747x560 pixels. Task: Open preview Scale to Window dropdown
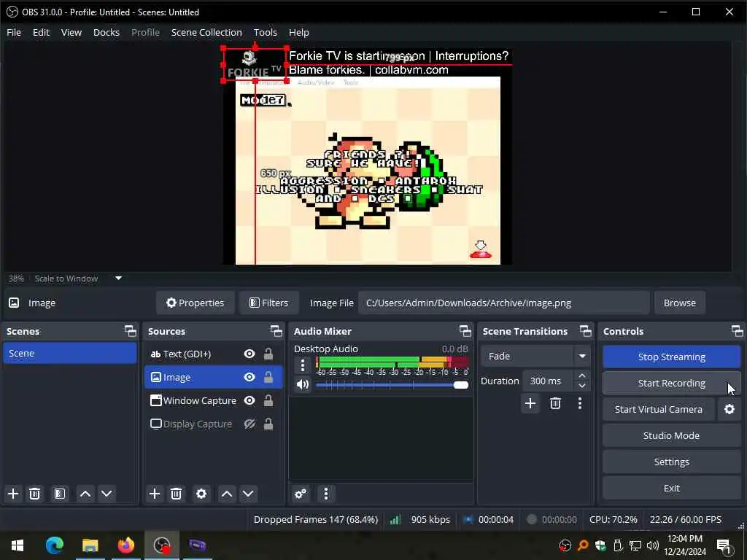pyautogui.click(x=118, y=278)
